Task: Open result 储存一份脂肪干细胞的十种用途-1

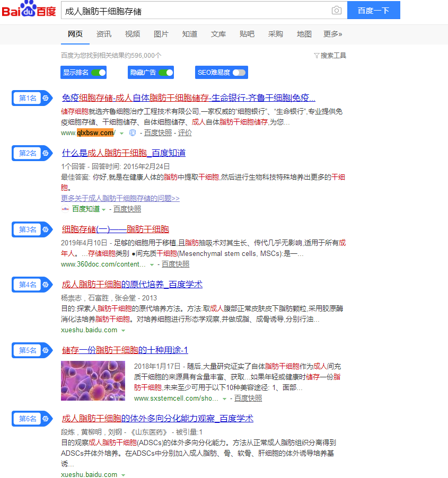Action: coord(125,350)
